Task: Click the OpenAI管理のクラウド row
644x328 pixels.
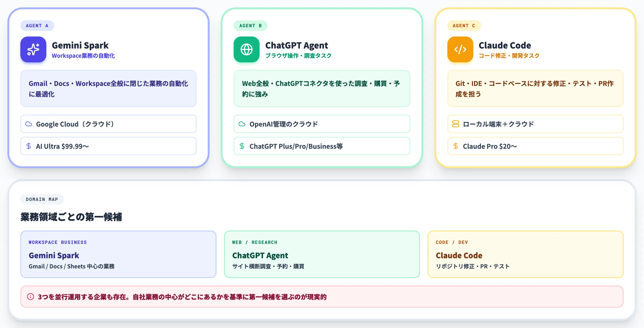Action: point(322,124)
